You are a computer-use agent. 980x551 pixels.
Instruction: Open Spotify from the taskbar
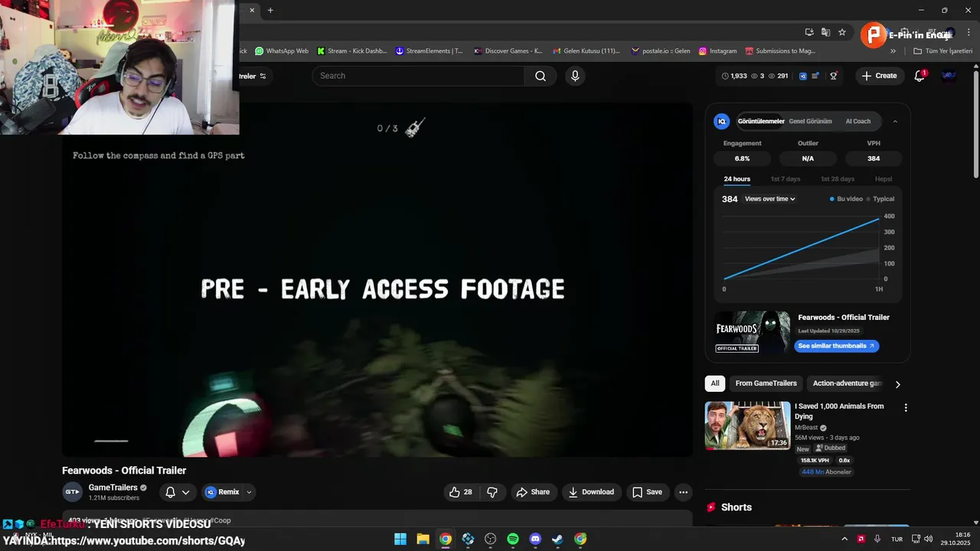[513, 540]
